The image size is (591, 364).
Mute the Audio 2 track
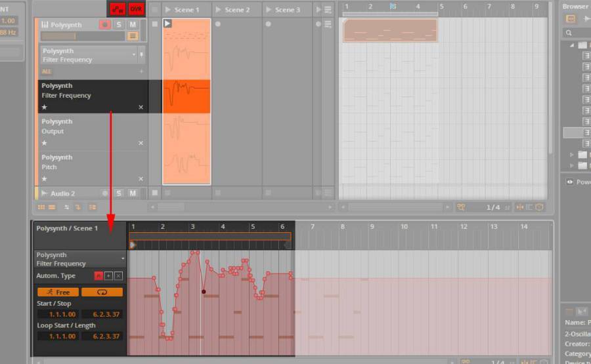pos(133,193)
